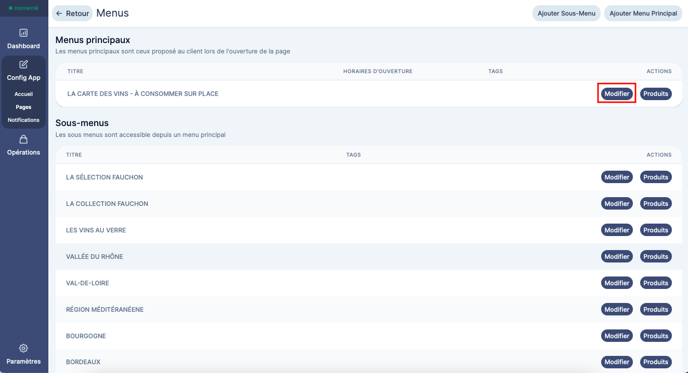
Task: Select 'LES VINS AU VERRE' row title
Action: click(96, 230)
